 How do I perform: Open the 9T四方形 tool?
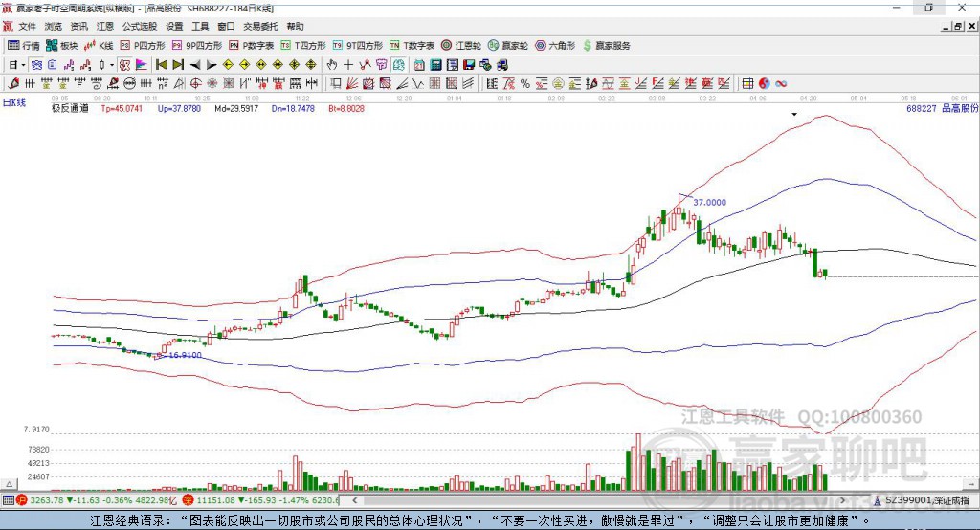coord(358,46)
